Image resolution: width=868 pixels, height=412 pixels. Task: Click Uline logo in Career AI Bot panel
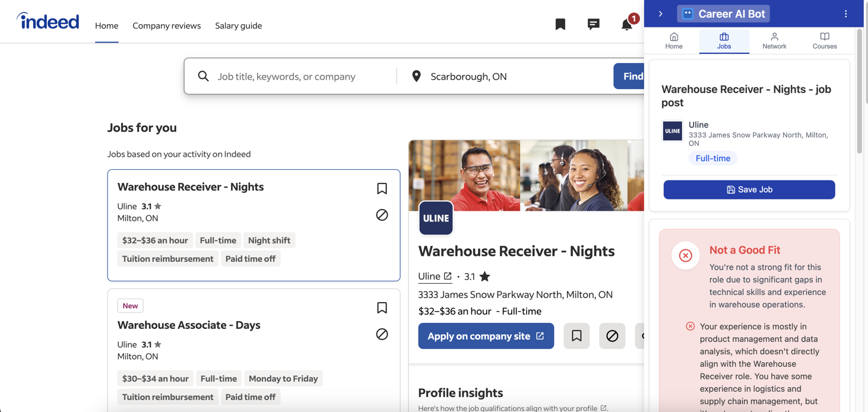[672, 131]
